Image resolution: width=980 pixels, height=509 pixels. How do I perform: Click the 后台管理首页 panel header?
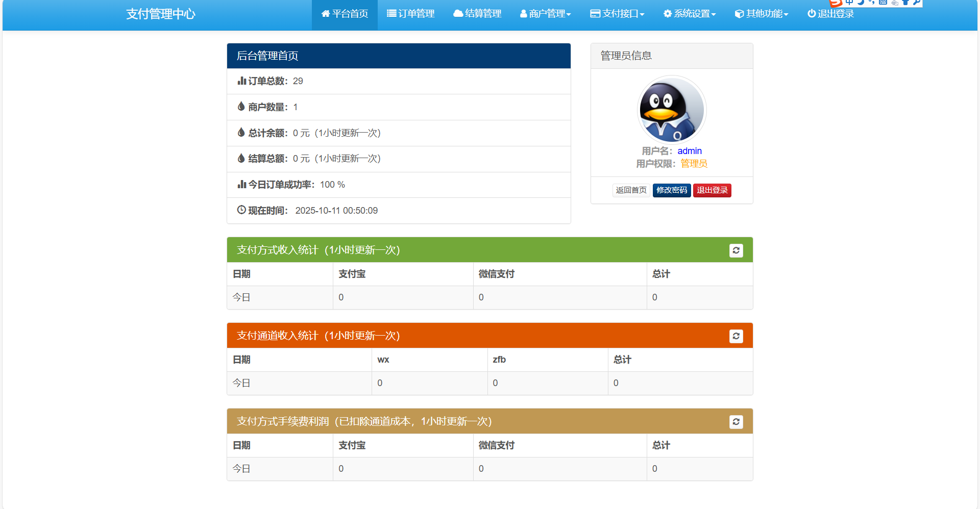[x=399, y=56]
